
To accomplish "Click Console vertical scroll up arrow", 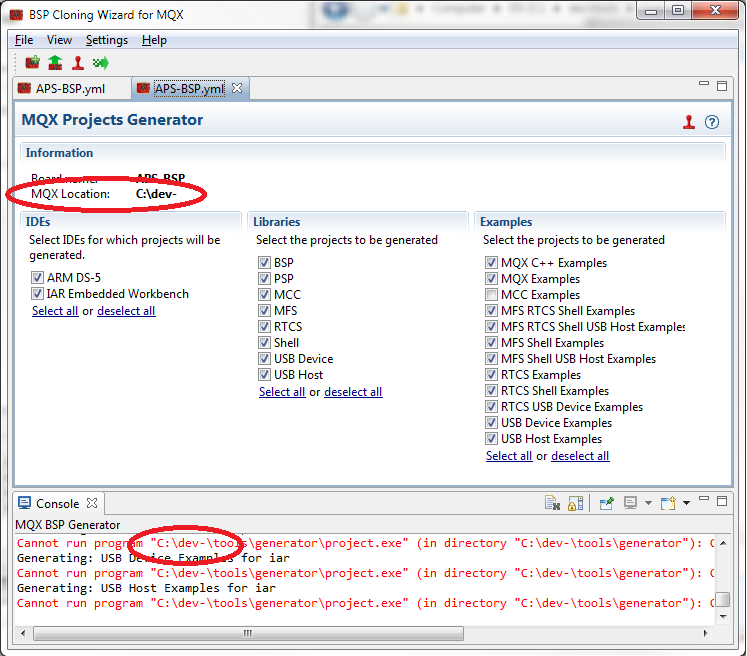I will [723, 543].
